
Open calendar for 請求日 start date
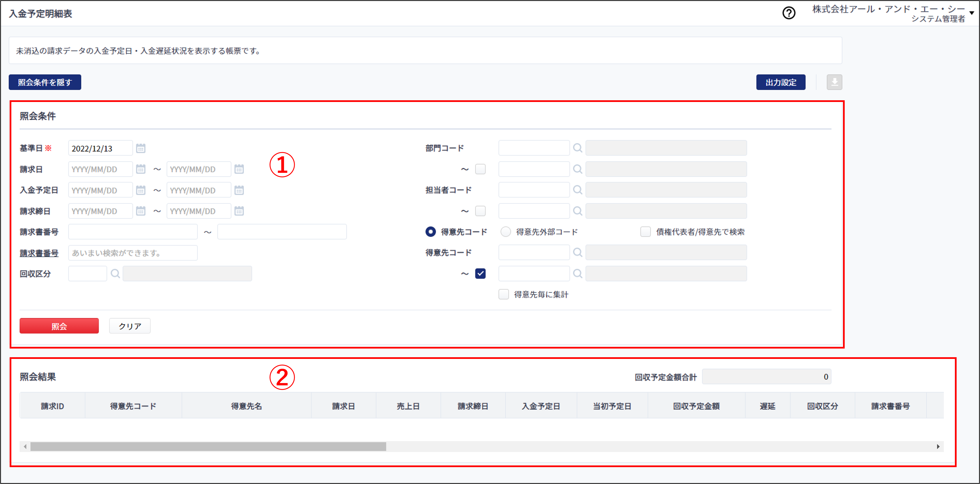[x=141, y=169]
